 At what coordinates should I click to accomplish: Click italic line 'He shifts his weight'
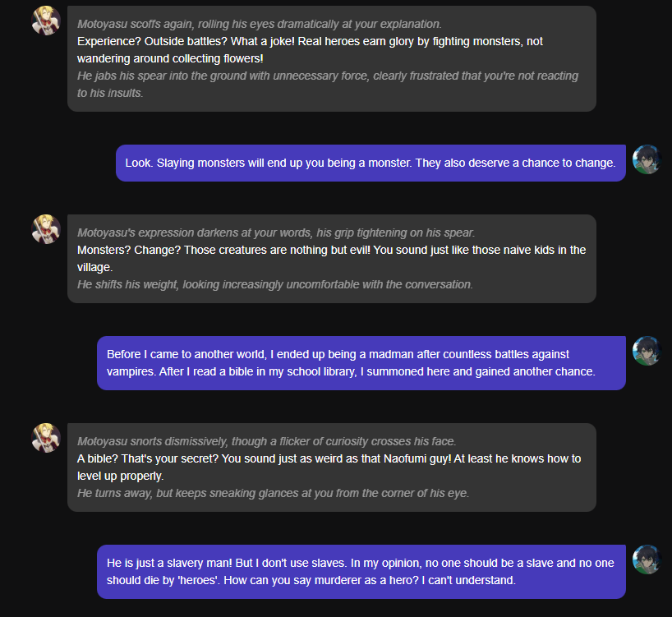point(275,284)
